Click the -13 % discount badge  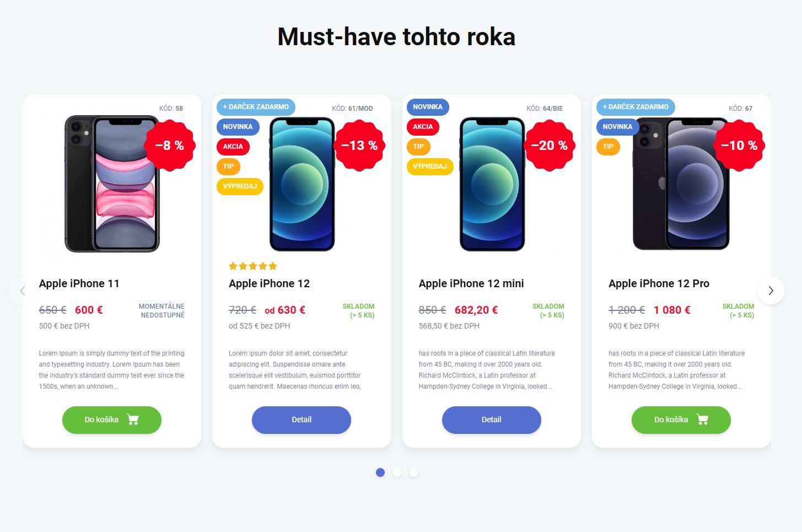tap(359, 146)
